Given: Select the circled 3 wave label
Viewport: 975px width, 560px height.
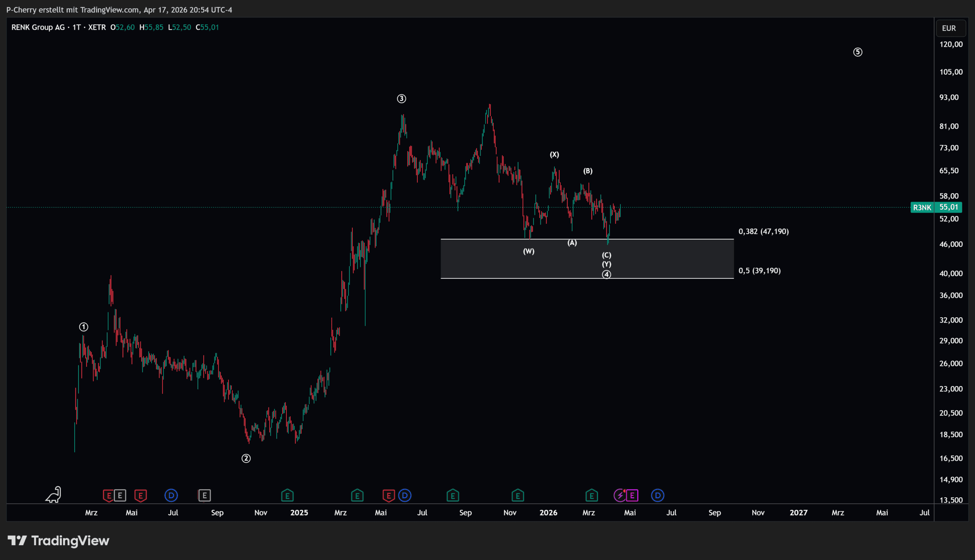Looking at the screenshot, I should [x=401, y=99].
